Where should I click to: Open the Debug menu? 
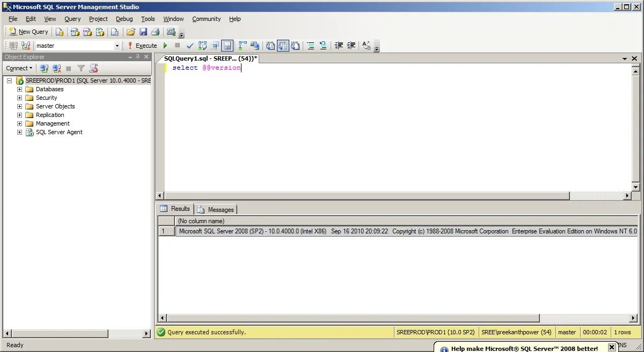pos(124,19)
